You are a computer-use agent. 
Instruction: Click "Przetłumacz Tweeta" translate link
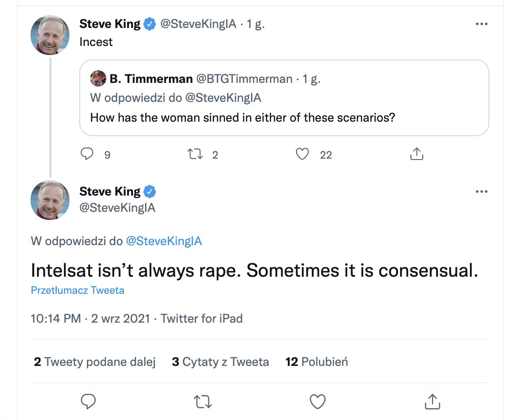coord(78,290)
